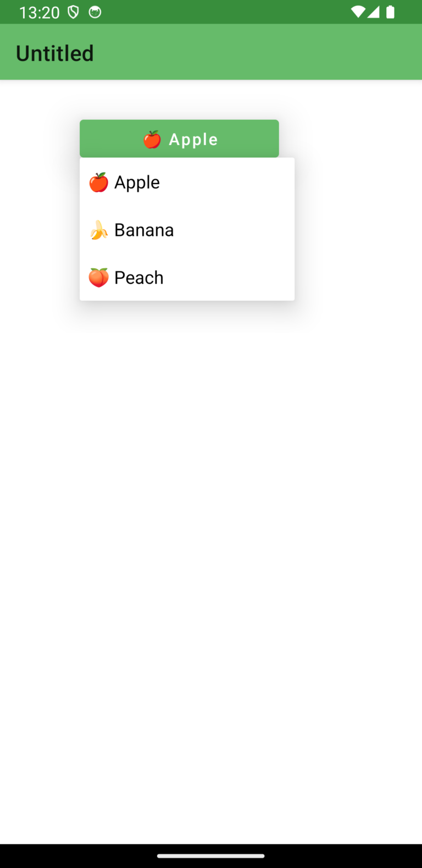
Task: Collapse the green Apple dropdown button
Action: click(x=179, y=139)
